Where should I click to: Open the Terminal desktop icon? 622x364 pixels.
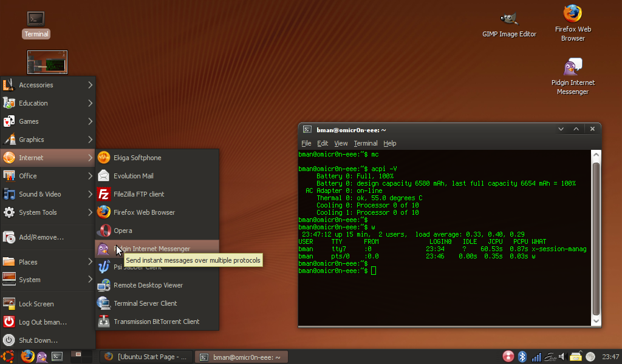coord(36,24)
